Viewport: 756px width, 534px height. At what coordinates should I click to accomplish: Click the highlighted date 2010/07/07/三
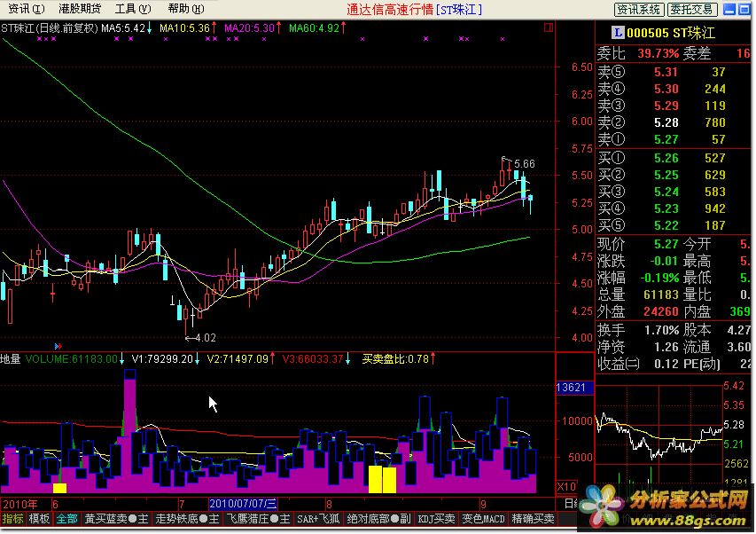pos(243,504)
